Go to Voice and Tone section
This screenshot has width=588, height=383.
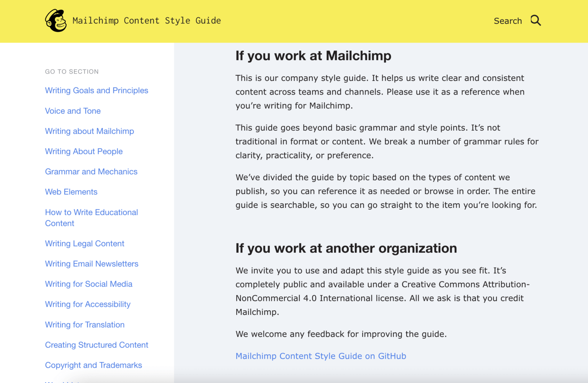pyautogui.click(x=73, y=111)
